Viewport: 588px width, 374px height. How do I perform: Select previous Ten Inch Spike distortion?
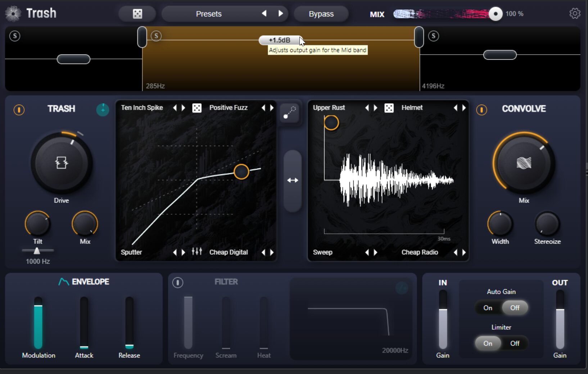175,108
